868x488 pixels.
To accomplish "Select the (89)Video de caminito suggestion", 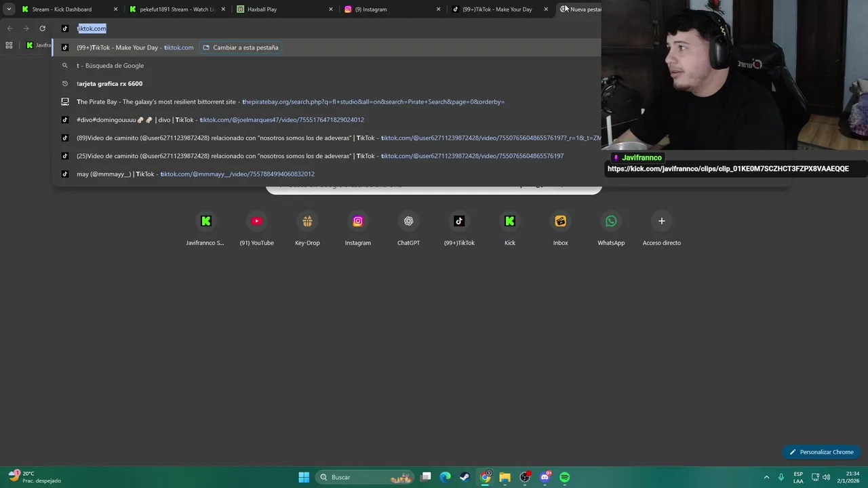I will click(327, 138).
